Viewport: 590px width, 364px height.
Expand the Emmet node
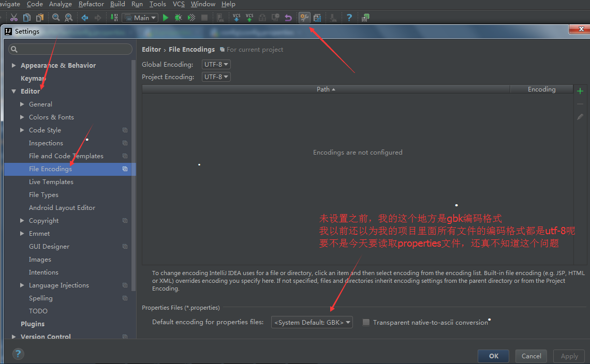point(22,234)
